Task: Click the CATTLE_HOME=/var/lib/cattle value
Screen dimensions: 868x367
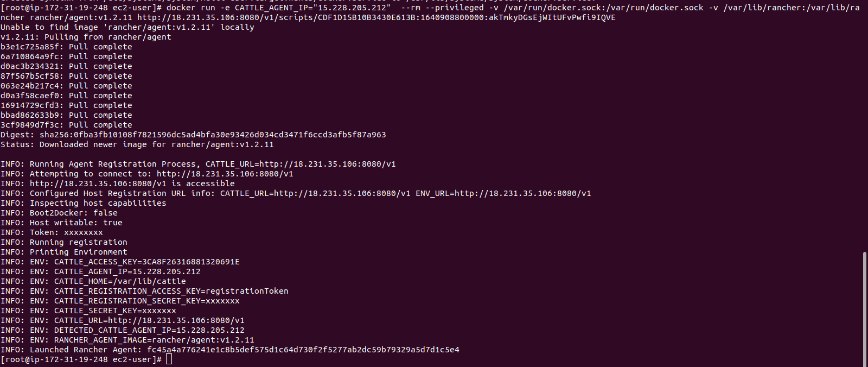Action: coord(120,281)
